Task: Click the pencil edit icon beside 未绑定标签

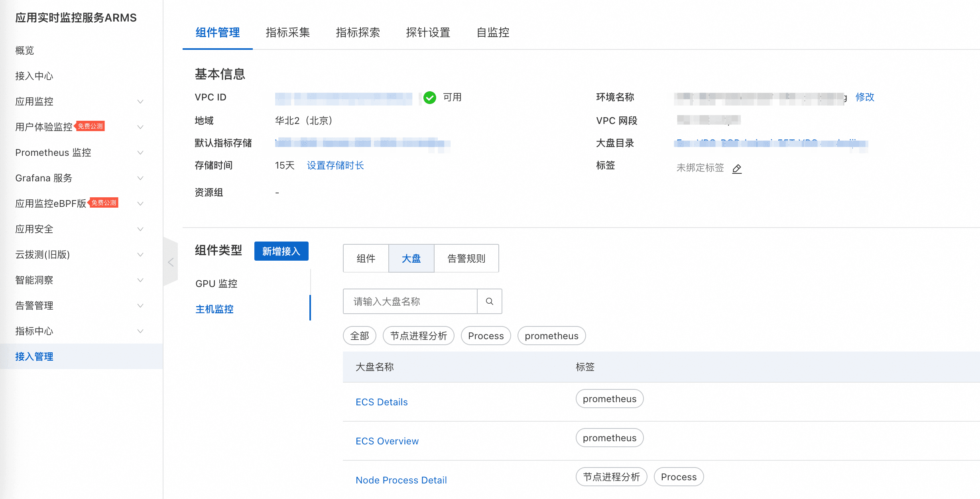Action: pos(737,169)
